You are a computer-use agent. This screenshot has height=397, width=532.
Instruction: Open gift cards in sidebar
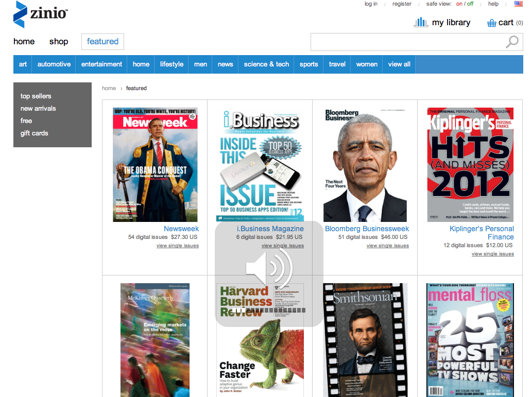tap(35, 133)
